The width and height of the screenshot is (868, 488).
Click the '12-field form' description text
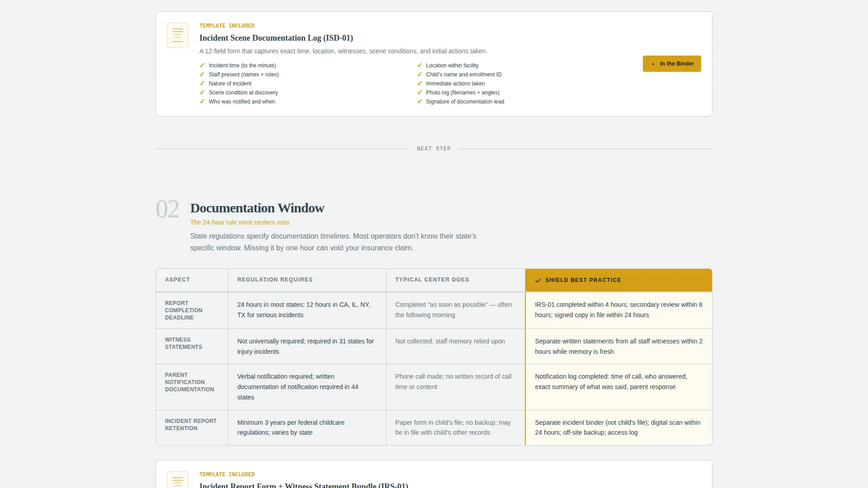[343, 51]
